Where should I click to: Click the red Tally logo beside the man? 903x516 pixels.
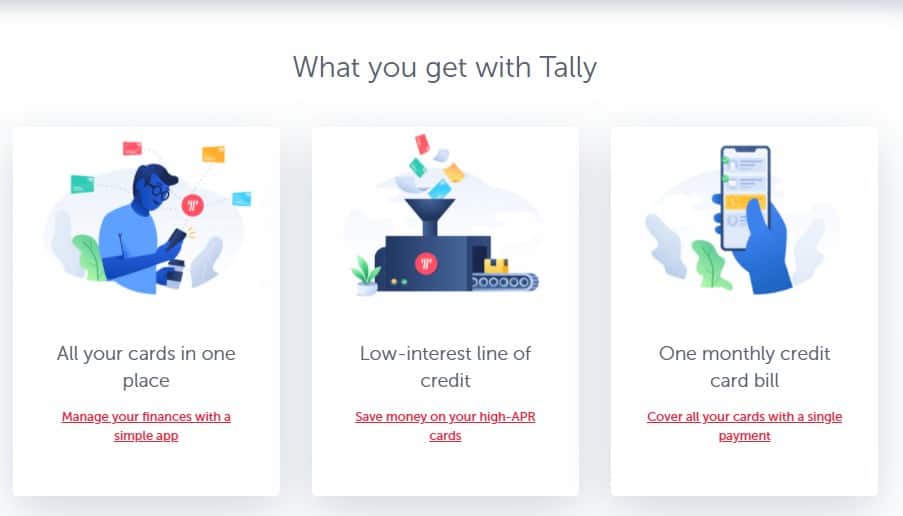192,205
